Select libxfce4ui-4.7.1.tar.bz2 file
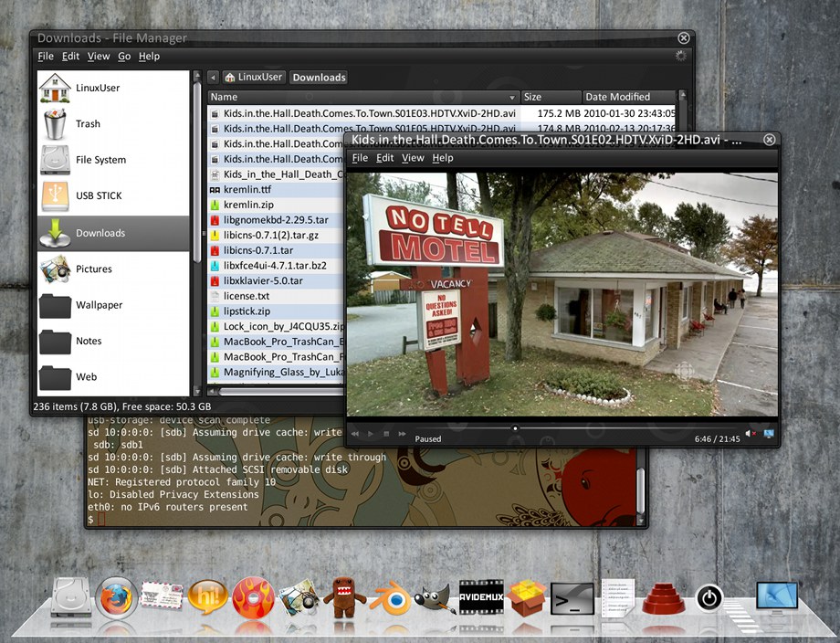This screenshot has width=840, height=643. pyautogui.click(x=276, y=266)
